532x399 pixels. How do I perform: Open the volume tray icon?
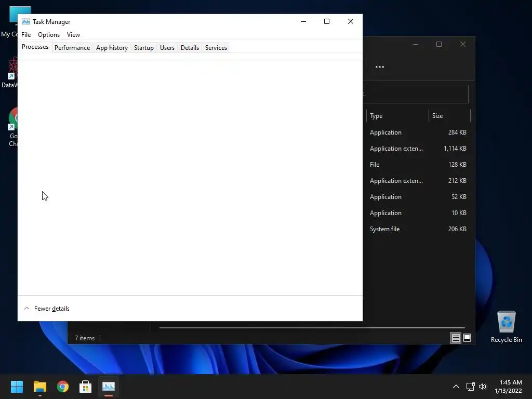click(x=483, y=387)
